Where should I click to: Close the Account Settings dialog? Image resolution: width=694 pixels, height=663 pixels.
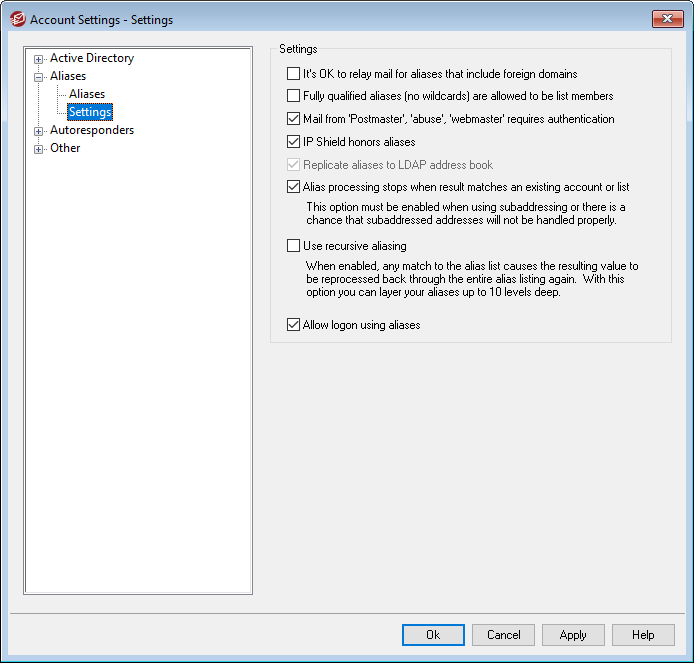667,19
